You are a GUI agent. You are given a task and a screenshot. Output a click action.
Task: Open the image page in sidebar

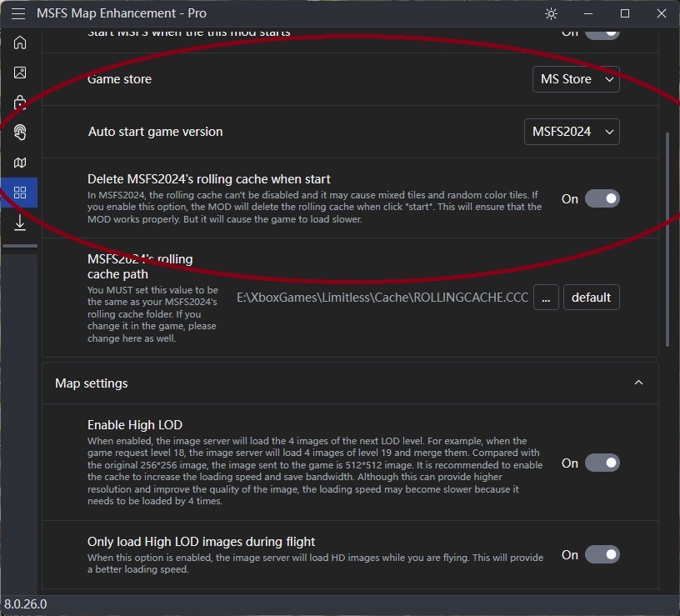(20, 73)
